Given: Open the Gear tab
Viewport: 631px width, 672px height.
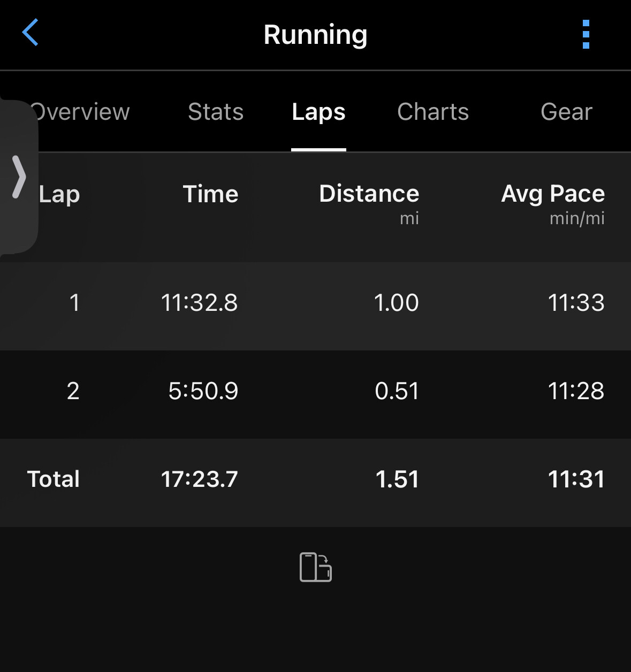Looking at the screenshot, I should coord(566,112).
